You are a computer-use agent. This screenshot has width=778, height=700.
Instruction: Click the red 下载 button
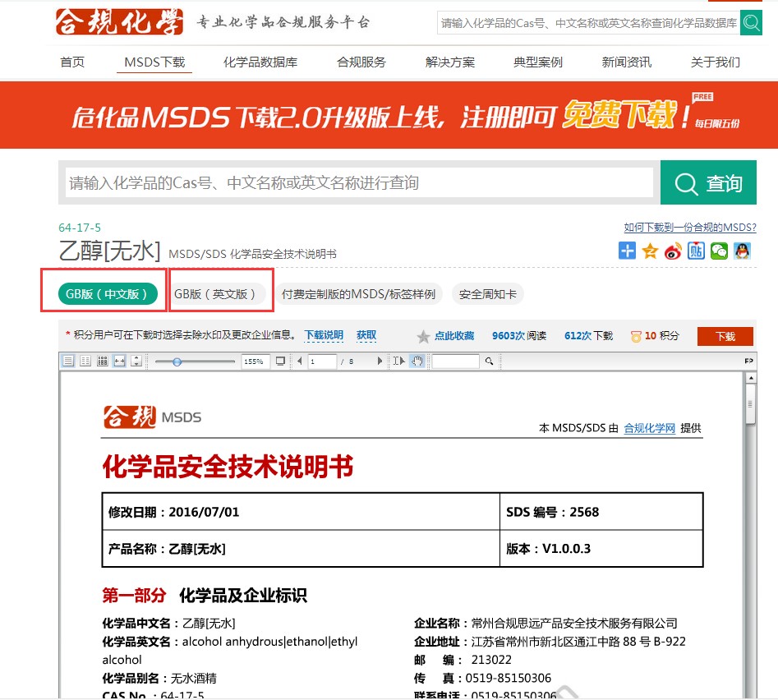coord(725,336)
